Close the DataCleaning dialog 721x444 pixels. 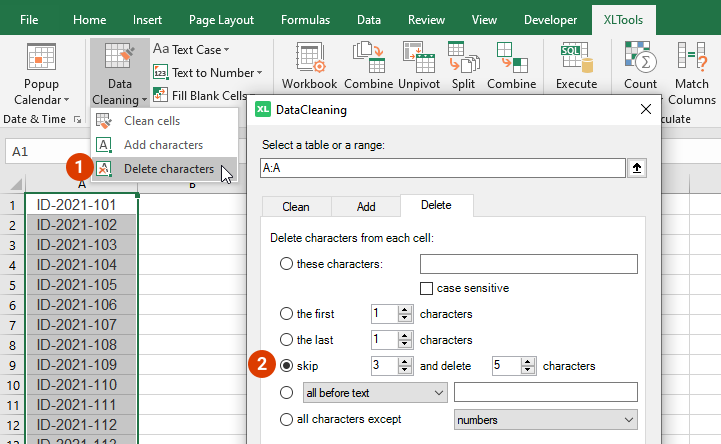[646, 109]
